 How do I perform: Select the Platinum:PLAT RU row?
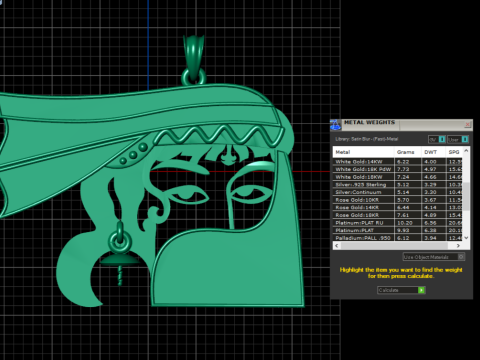click(398, 223)
